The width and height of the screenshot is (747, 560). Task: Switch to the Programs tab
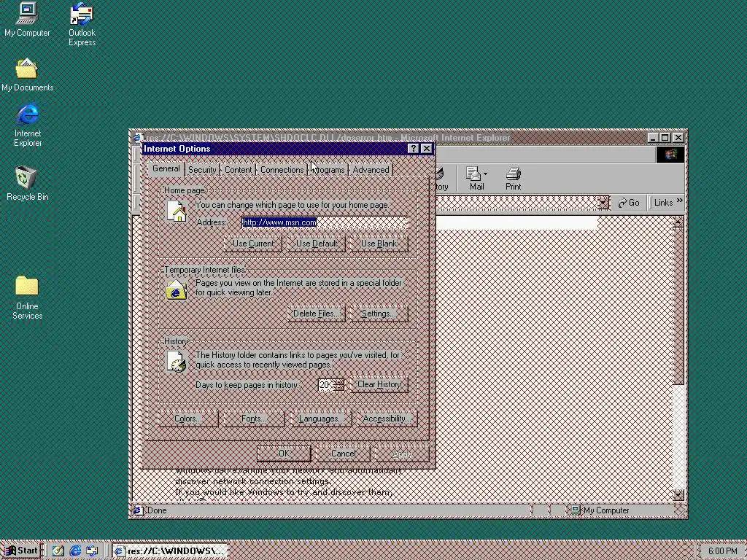[x=328, y=169]
